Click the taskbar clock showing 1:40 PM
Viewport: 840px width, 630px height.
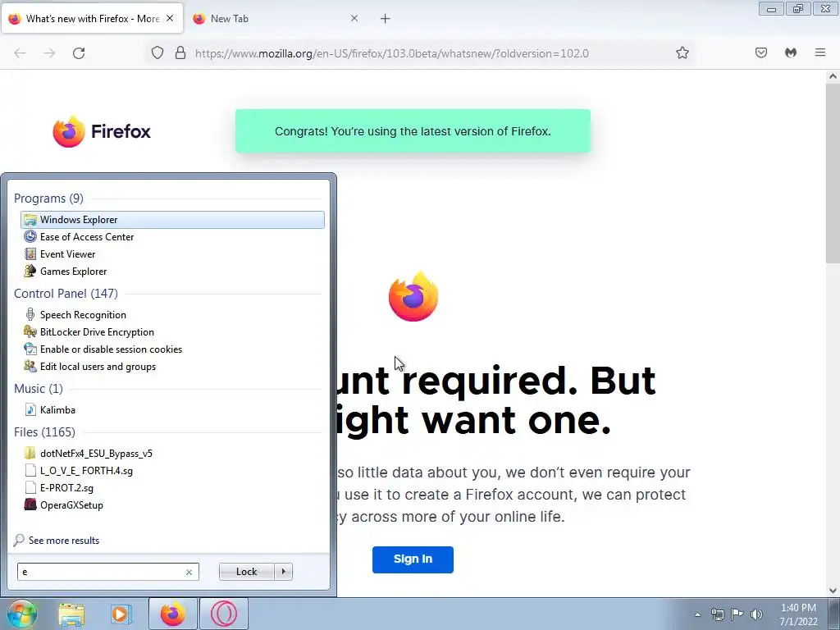coord(798,614)
